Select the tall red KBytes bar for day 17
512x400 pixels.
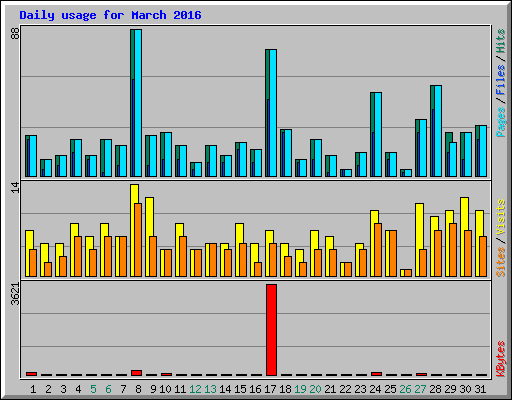point(271,330)
